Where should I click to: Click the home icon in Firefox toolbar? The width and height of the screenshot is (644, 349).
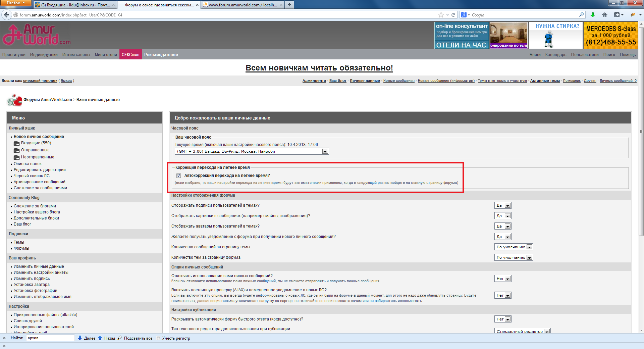click(x=604, y=15)
